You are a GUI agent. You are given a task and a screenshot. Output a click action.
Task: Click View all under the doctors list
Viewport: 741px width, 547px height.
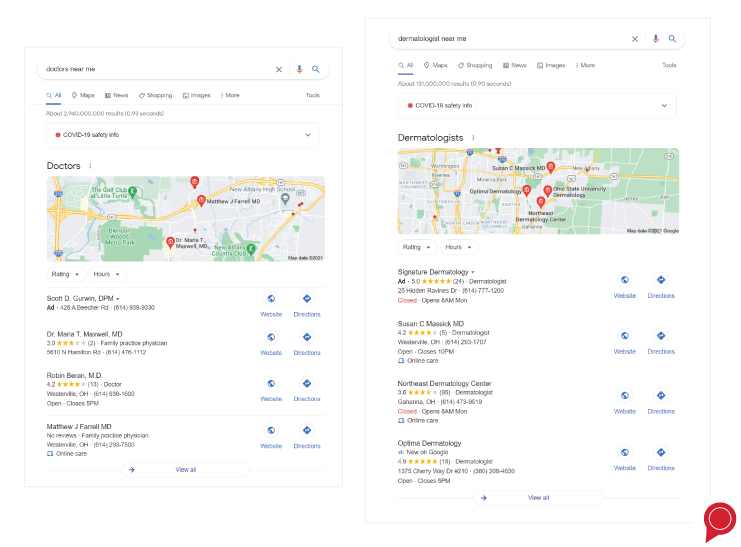[x=186, y=470]
